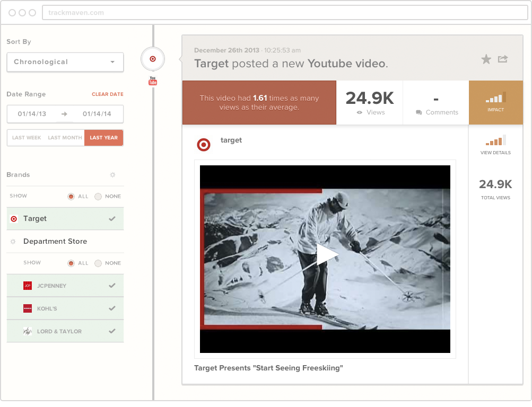The height and width of the screenshot is (407, 532).
Task: Click the Comments speech bubble icon
Action: (x=419, y=112)
